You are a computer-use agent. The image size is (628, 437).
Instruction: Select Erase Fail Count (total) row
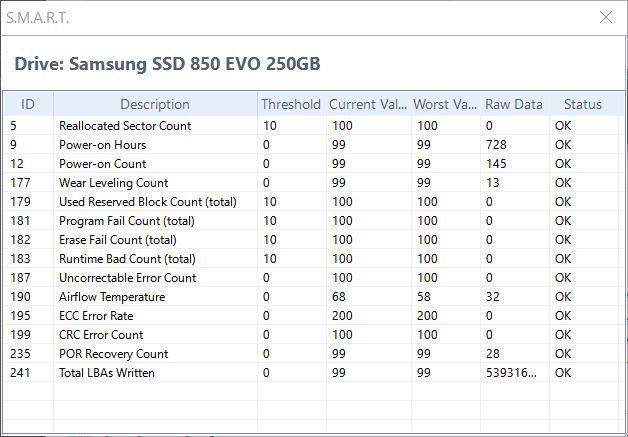[312, 240]
